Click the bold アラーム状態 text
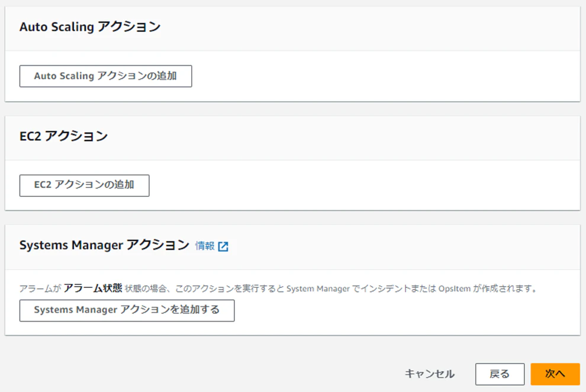The image size is (586, 392). (x=93, y=288)
